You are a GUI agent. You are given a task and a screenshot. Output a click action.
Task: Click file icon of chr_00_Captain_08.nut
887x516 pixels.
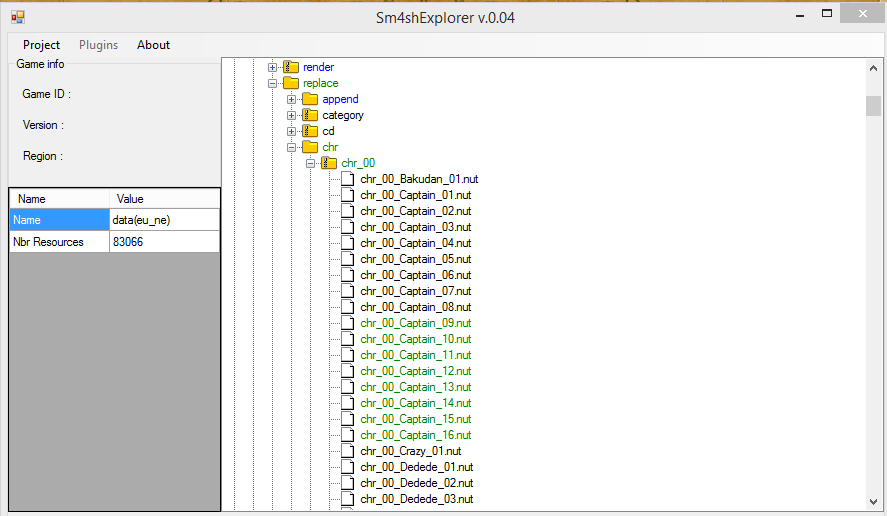click(x=348, y=307)
